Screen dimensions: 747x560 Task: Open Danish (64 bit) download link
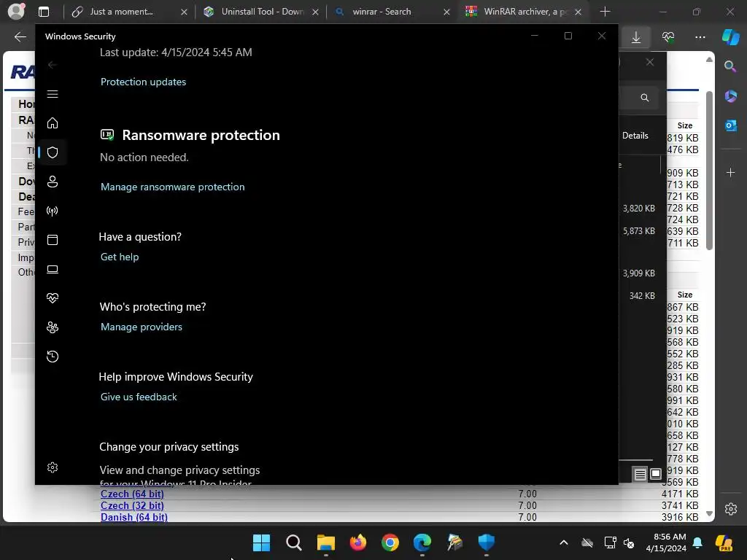[134, 517]
